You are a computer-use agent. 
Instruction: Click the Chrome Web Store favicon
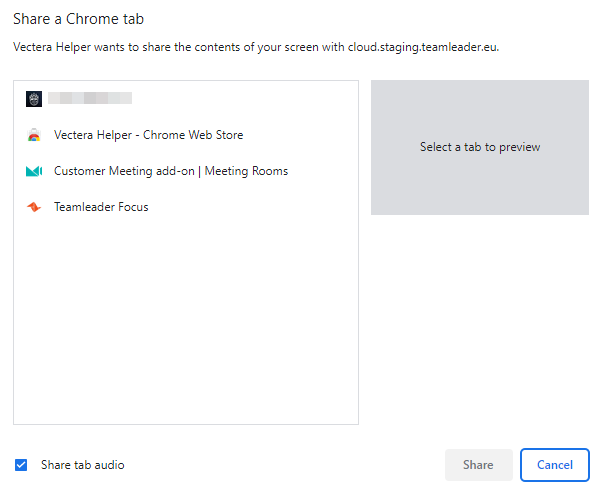(x=34, y=135)
